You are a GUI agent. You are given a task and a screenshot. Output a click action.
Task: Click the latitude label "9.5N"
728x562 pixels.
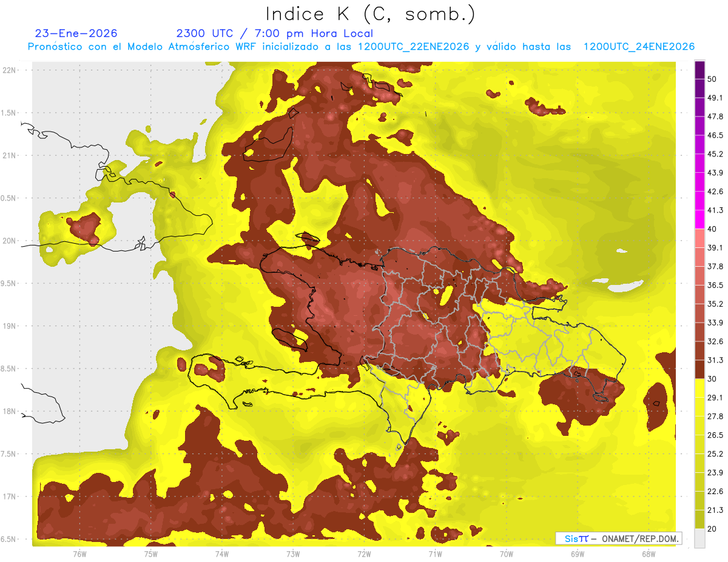pos(8,284)
